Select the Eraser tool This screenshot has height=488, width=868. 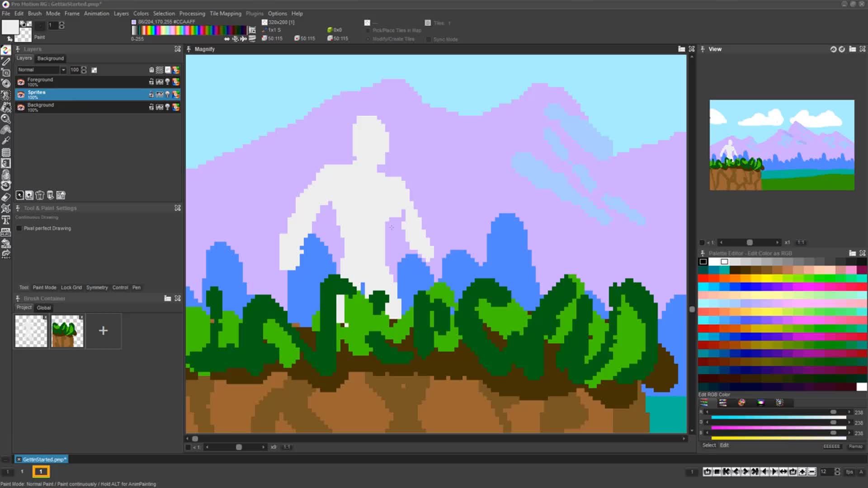[x=6, y=197]
